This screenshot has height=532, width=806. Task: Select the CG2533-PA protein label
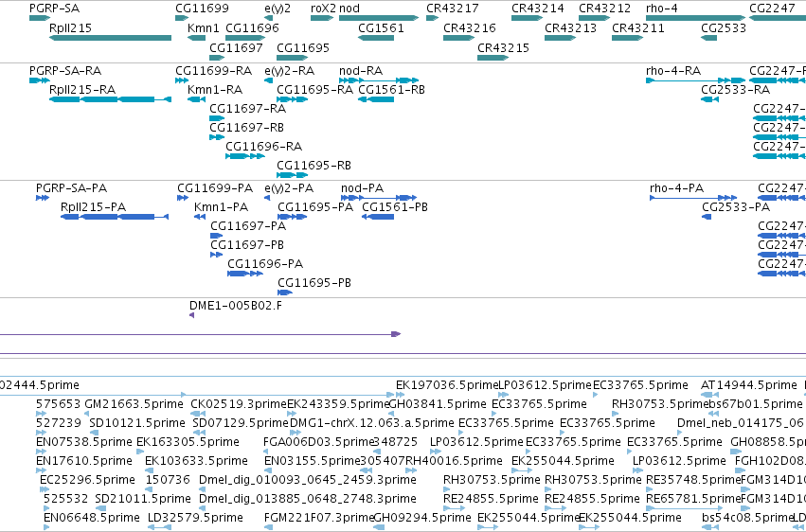[x=736, y=207]
